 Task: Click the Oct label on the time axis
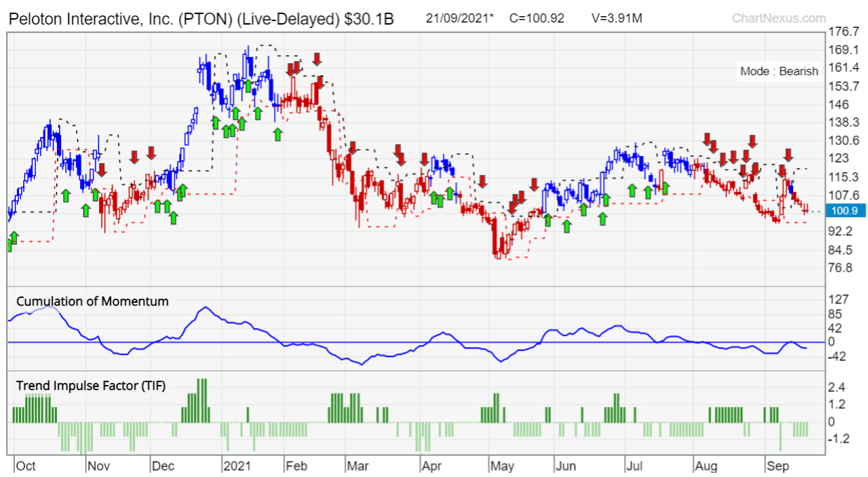[26, 466]
